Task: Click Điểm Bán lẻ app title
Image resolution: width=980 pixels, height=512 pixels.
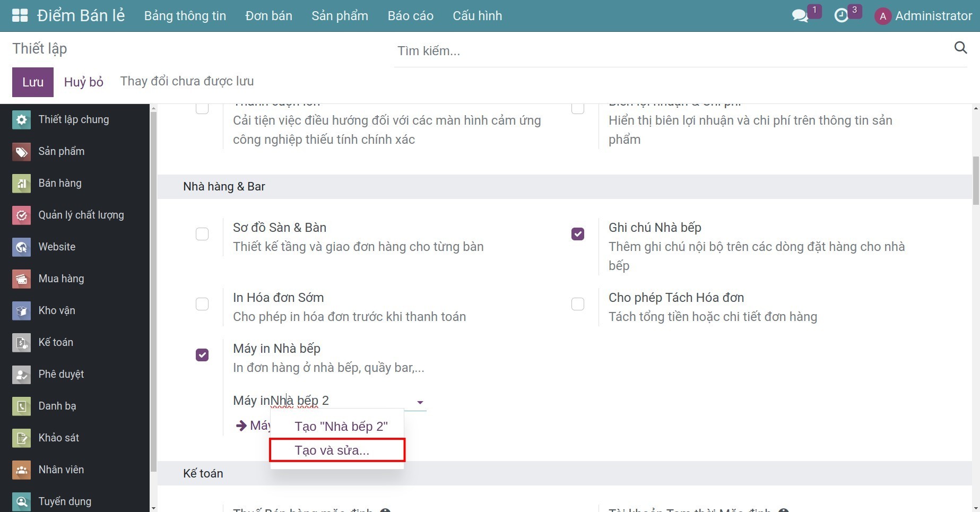Action: pos(81,15)
